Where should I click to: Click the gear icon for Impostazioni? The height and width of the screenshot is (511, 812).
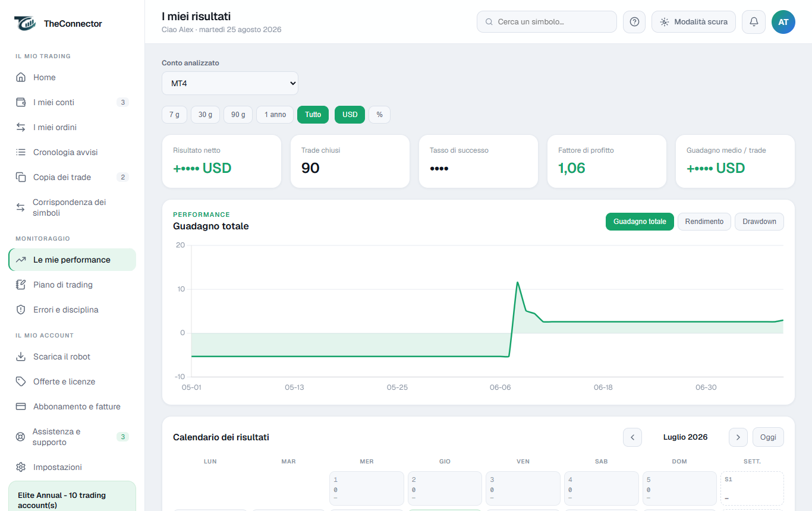point(21,467)
